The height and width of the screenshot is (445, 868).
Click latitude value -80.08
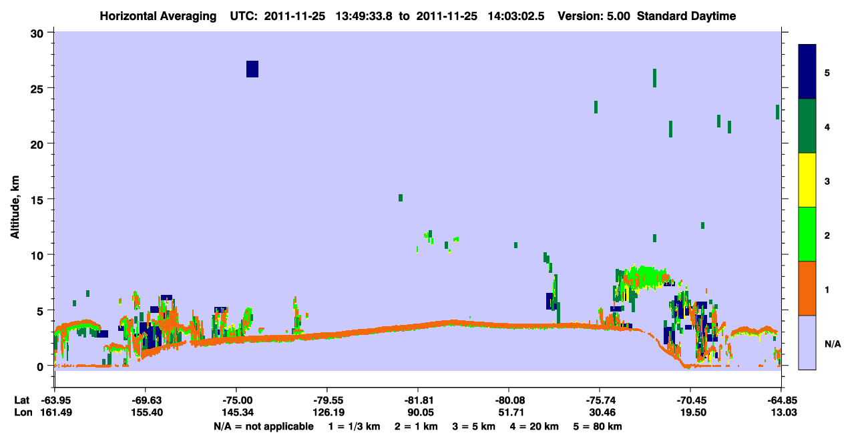click(x=509, y=400)
